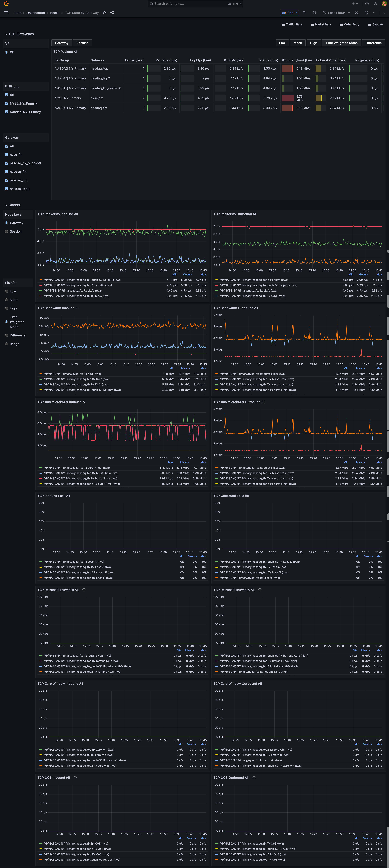This screenshot has height=868, width=389.
Task: Uncheck nasdaq_tcp gateway checkbox
Action: 7,180
